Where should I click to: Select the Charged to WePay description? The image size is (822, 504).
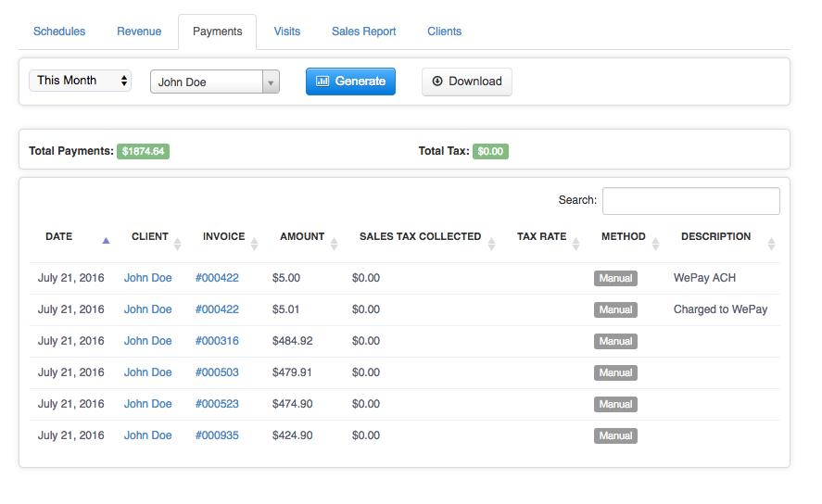[x=720, y=309]
